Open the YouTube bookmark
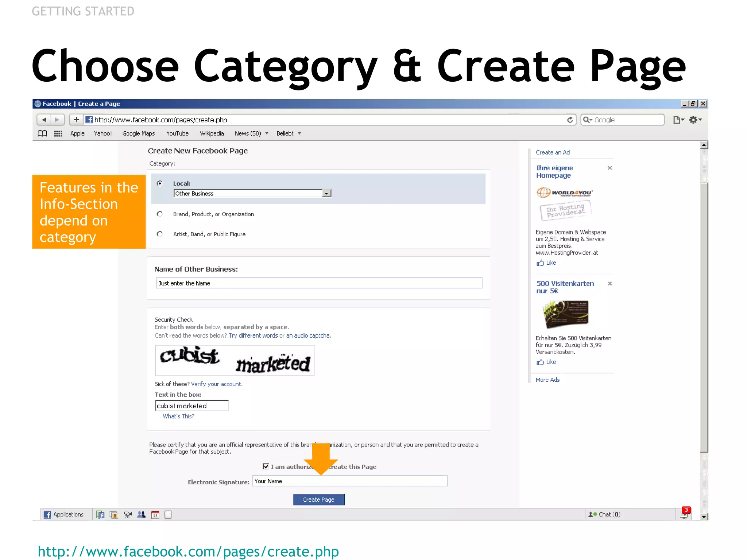Screen dimensions: 747x560 [x=177, y=133]
